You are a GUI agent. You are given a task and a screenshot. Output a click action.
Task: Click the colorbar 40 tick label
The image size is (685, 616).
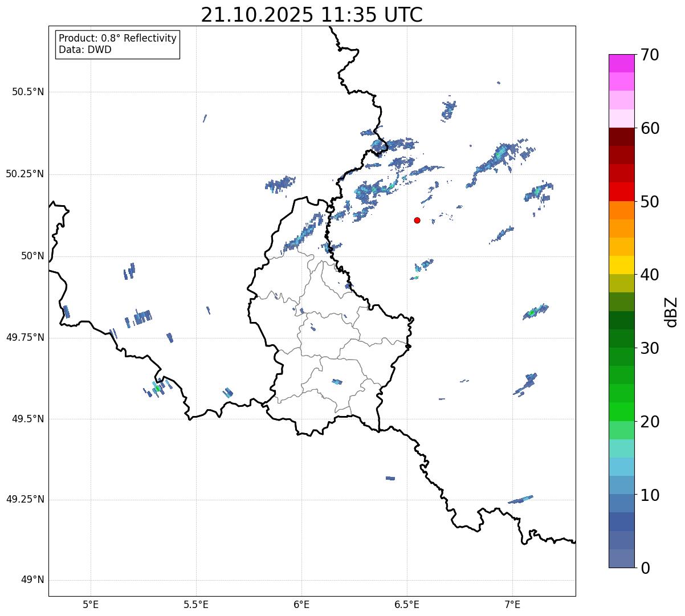(x=650, y=275)
